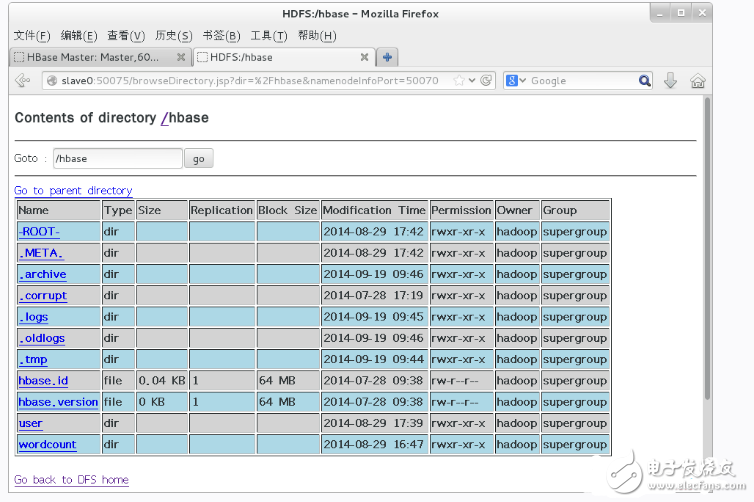Open the downloads arrow icon
Viewport: 754px width, 502px height.
click(x=670, y=80)
